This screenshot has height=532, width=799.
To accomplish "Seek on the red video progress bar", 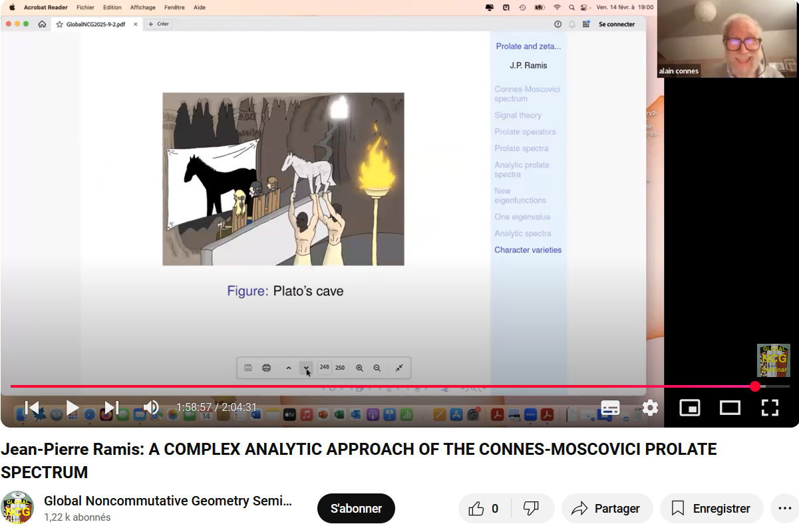I will pos(399,386).
